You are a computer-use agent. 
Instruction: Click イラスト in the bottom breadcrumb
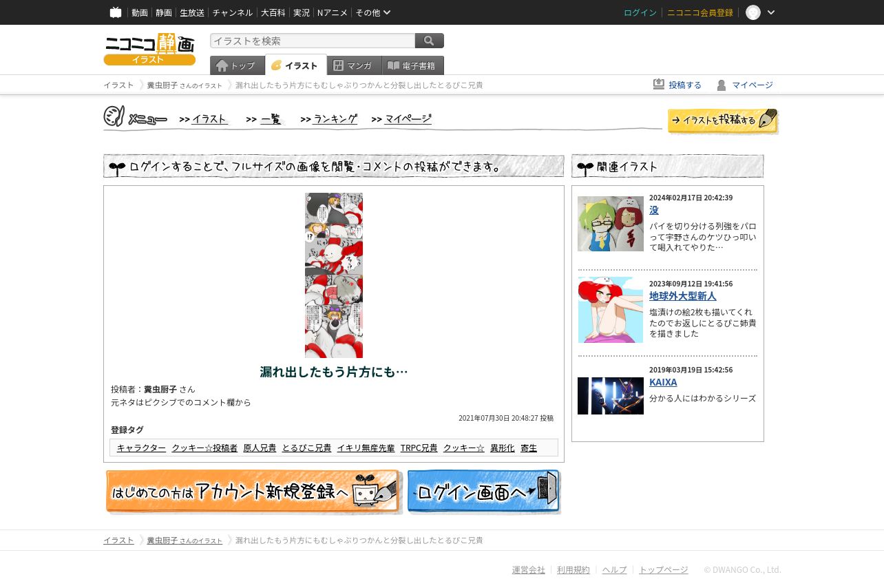(x=118, y=540)
